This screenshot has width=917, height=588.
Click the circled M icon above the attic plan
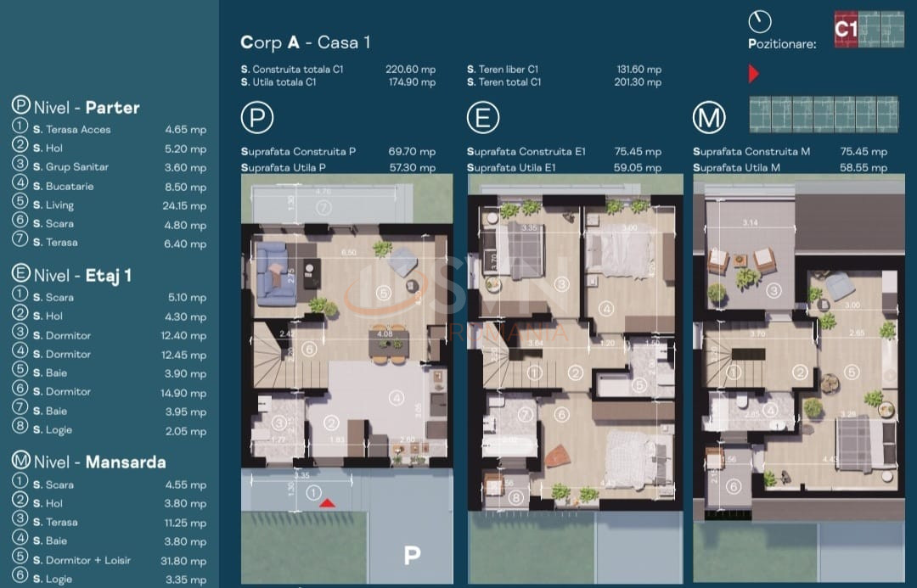708,118
